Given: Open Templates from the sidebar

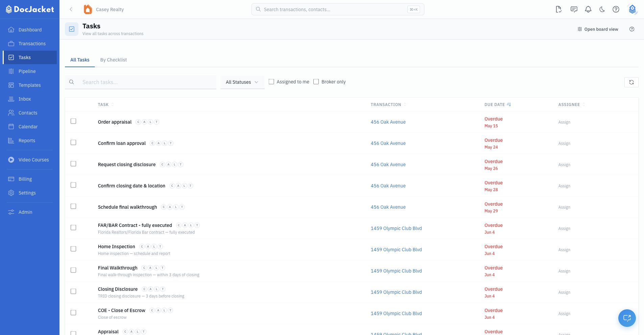Looking at the screenshot, I should click(30, 85).
